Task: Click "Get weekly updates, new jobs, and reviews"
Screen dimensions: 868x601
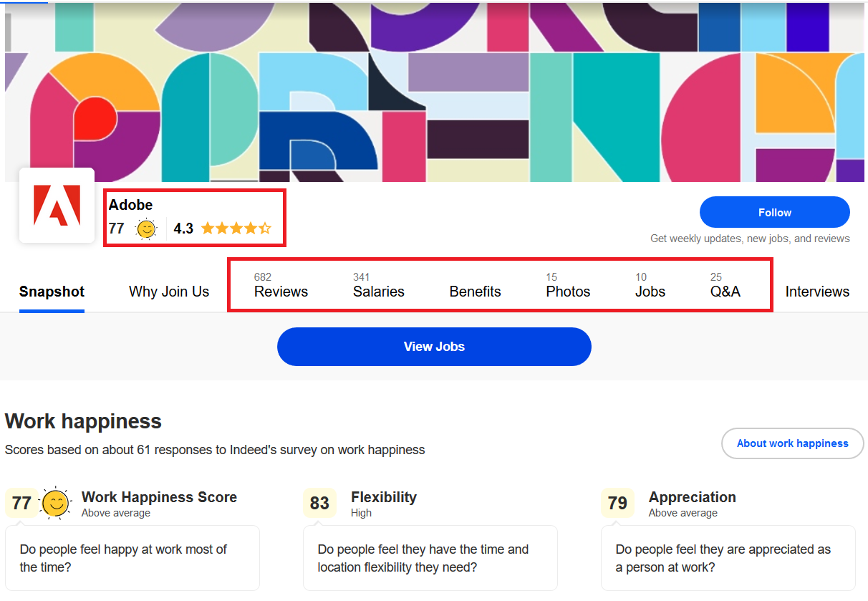Action: pos(750,239)
